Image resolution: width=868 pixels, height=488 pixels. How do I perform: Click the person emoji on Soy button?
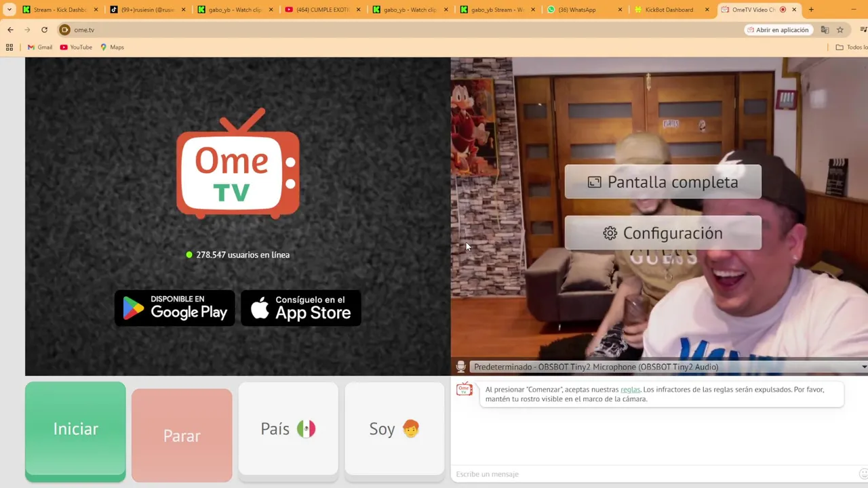(411, 428)
